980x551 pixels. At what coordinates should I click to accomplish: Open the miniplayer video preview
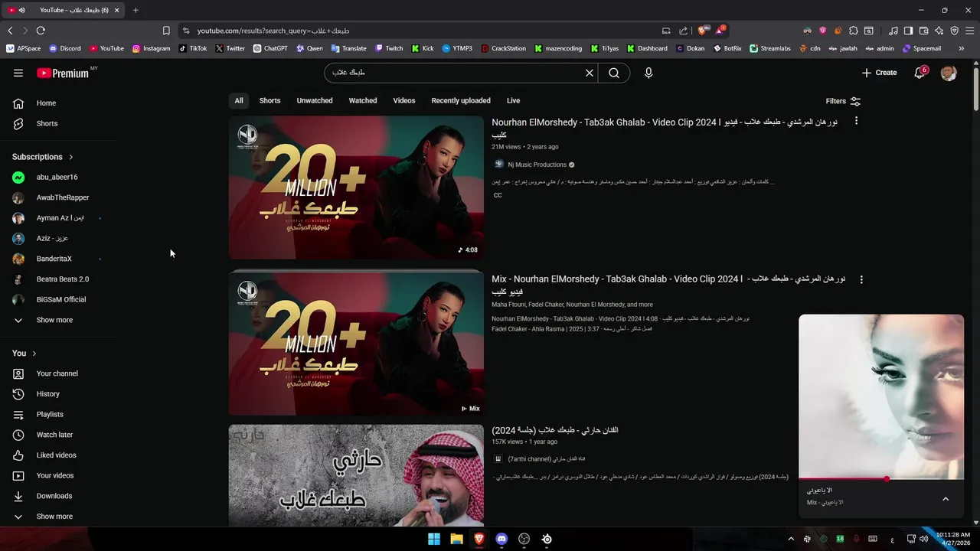pos(881,396)
